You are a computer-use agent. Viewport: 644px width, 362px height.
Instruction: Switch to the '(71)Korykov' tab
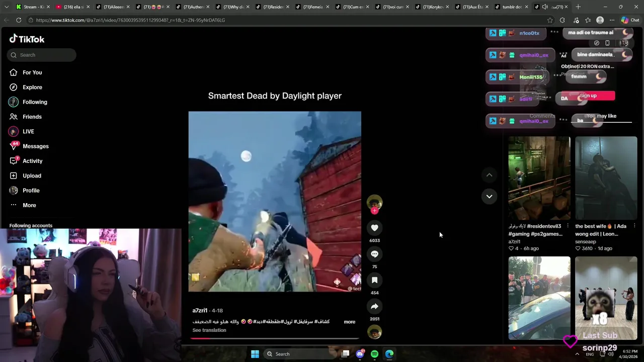pyautogui.click(x=433, y=7)
